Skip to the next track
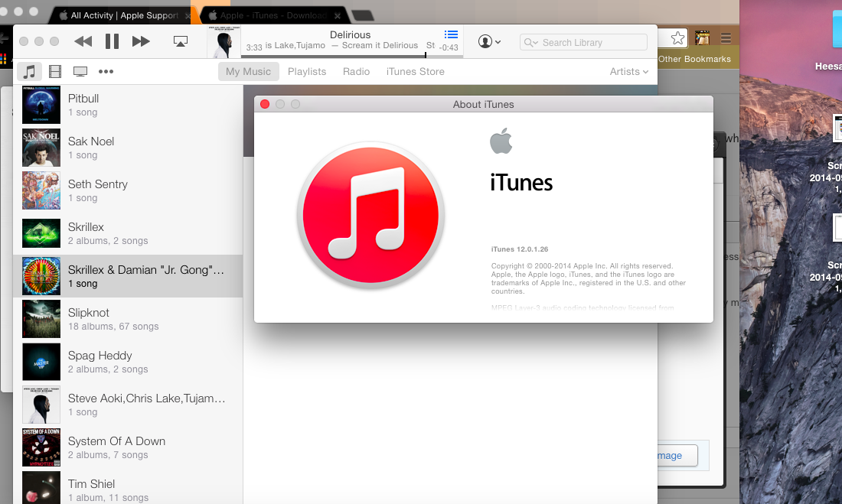This screenshot has height=504, width=842. click(x=141, y=41)
